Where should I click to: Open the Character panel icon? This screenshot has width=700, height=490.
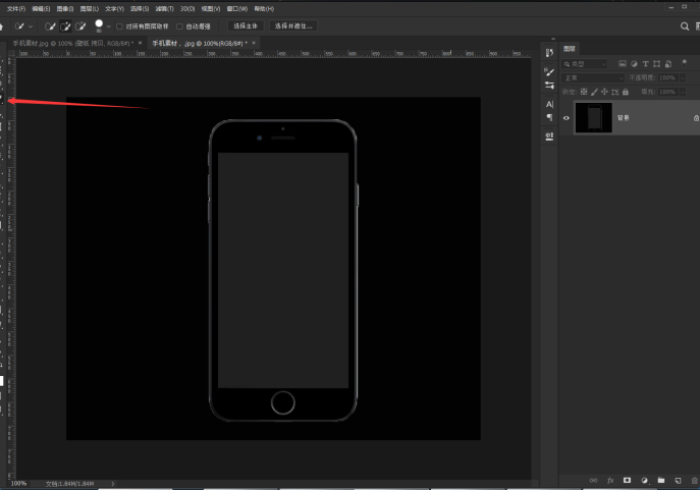(x=549, y=104)
